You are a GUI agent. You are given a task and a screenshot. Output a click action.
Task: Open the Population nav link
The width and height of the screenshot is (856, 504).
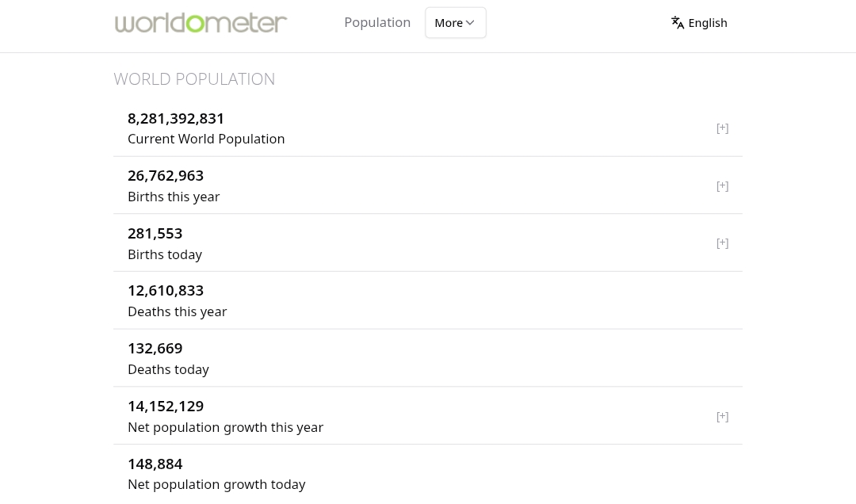tap(377, 22)
